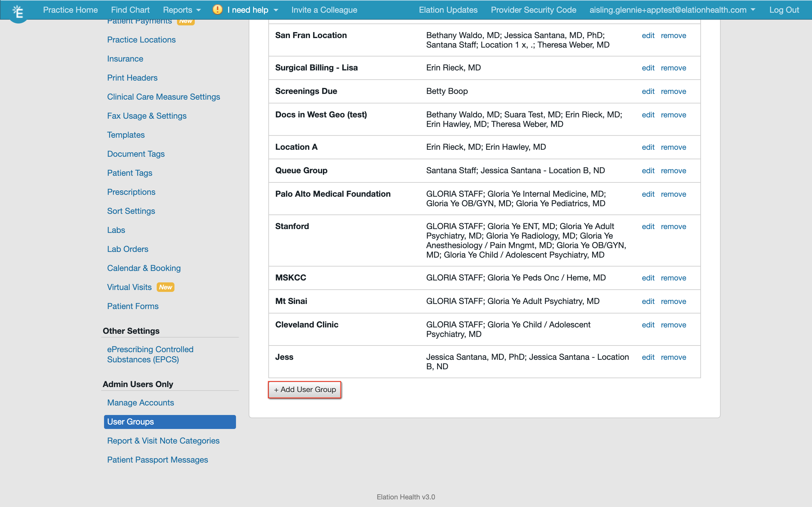Viewport: 812px width, 507px height.
Task: Edit the Stanford user group
Action: click(648, 226)
